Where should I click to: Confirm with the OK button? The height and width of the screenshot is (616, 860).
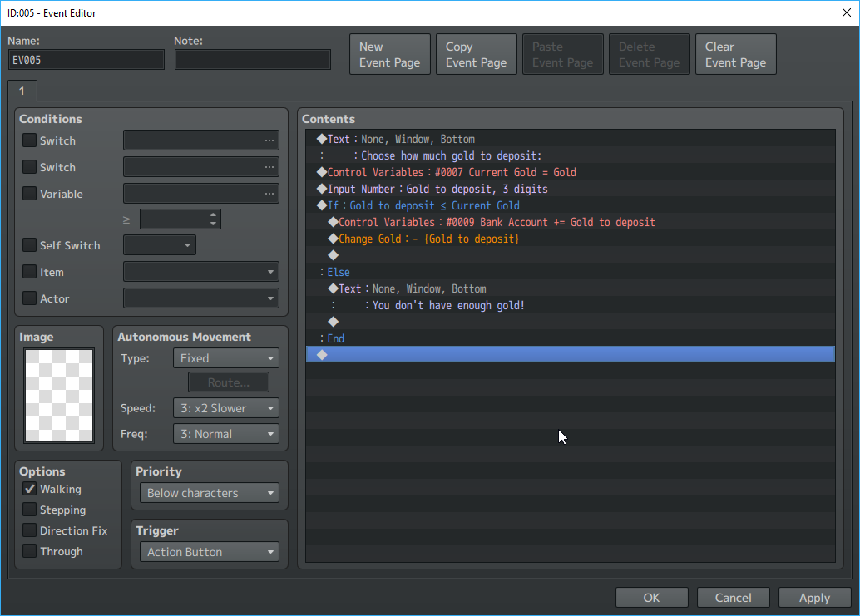tap(651, 598)
